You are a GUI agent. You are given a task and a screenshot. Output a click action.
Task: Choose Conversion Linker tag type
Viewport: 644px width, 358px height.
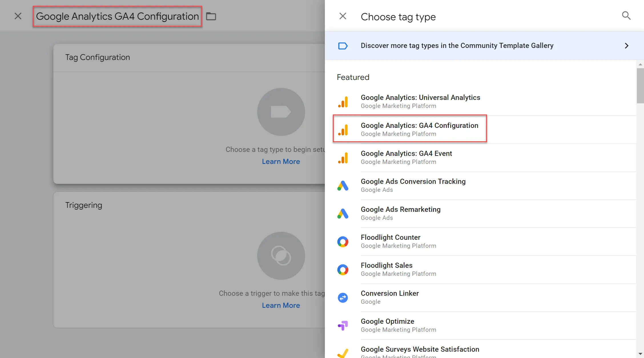pos(480,297)
